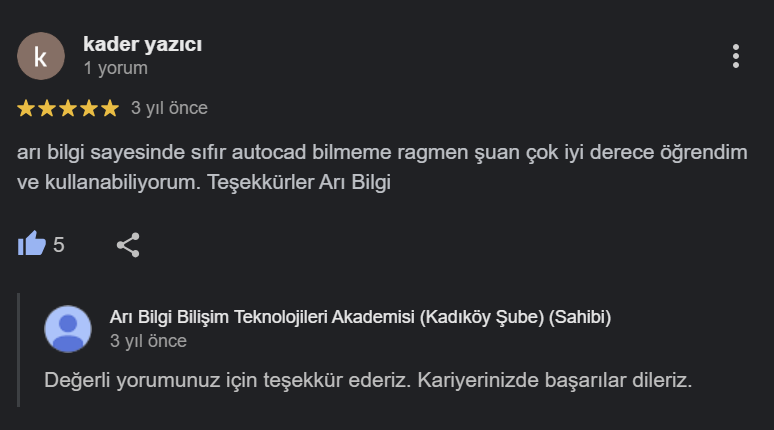The width and height of the screenshot is (774, 430).
Task: Click the review's "3 yıl önce" timestamp beside stars
Action: click(x=169, y=108)
